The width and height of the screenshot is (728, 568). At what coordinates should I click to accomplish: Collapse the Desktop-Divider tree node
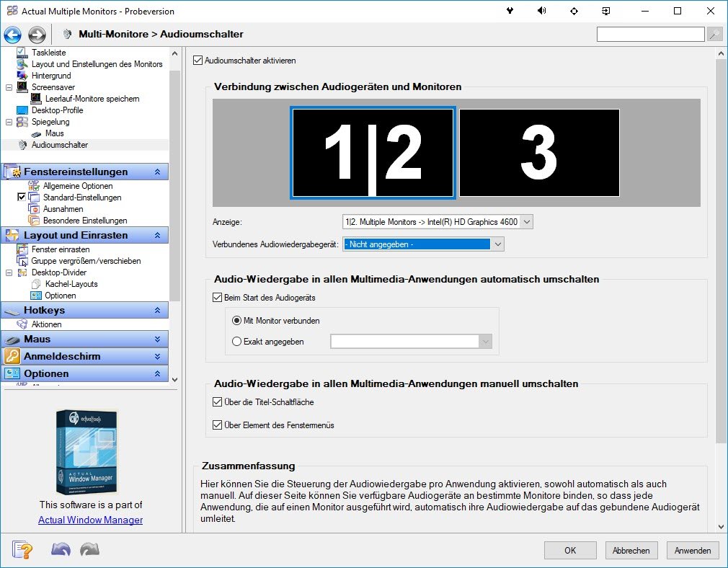9,272
